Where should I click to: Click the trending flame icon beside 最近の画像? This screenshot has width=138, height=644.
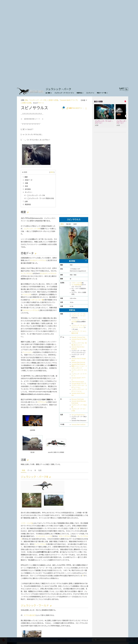(125, 101)
